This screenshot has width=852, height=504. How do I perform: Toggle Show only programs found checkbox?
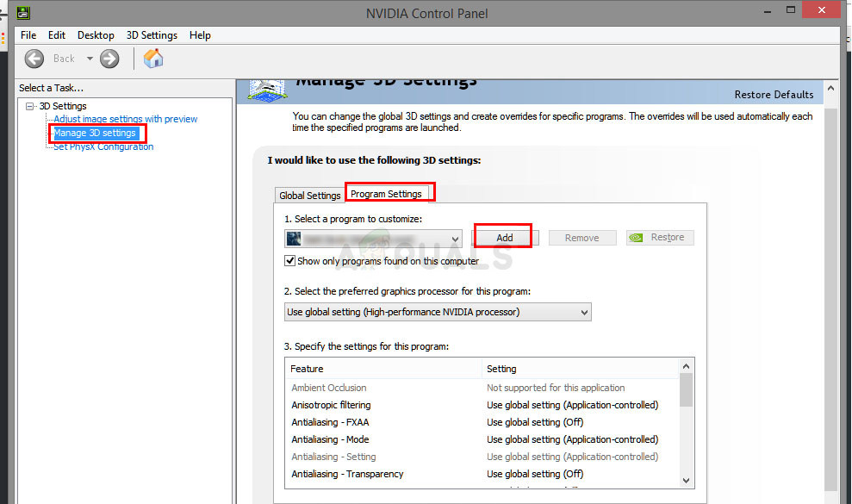(x=290, y=261)
